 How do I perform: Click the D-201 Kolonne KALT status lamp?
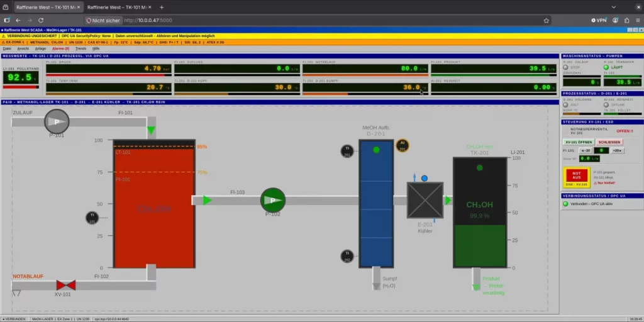[565, 105]
